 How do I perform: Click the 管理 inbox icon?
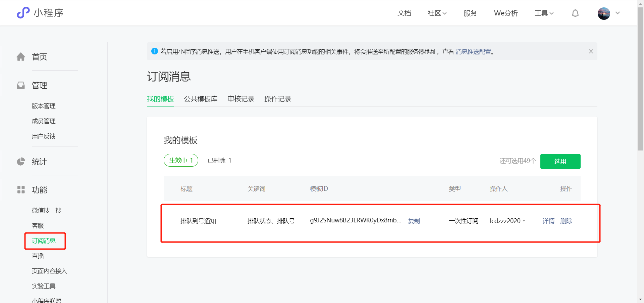21,85
